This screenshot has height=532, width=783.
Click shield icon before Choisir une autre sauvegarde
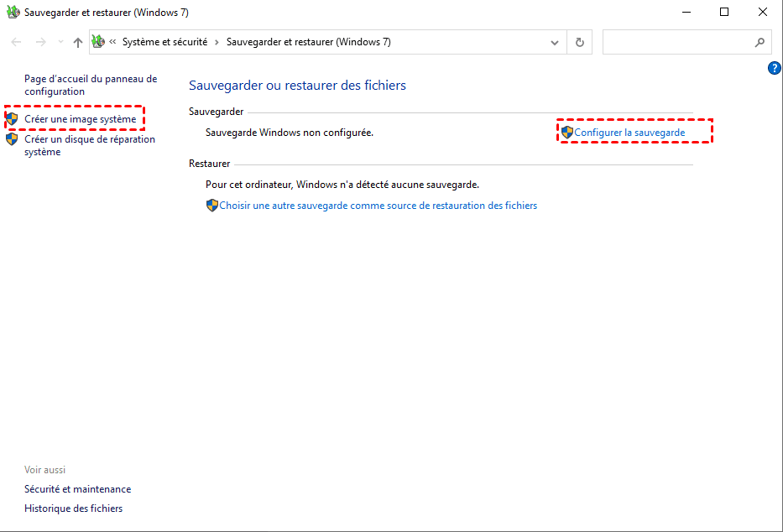point(212,205)
